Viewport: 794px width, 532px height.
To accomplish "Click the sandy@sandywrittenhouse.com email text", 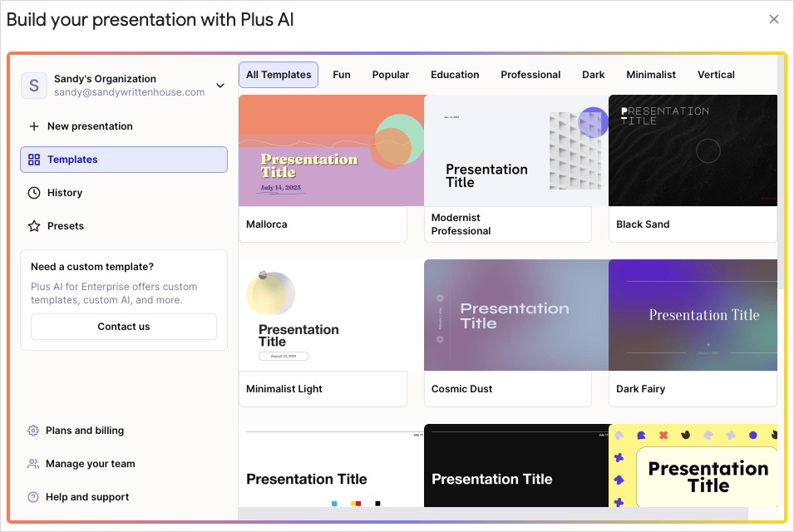I will pyautogui.click(x=130, y=92).
